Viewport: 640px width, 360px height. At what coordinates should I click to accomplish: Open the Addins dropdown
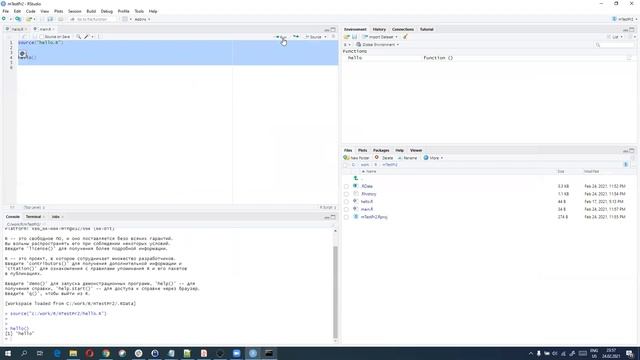142,19
